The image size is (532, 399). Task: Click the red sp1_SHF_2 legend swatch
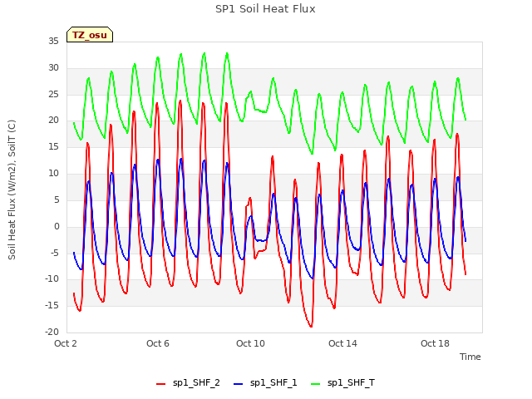(x=160, y=384)
